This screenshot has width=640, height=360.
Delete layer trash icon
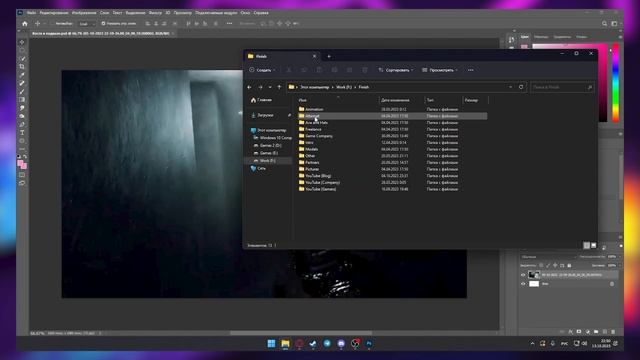[613, 332]
